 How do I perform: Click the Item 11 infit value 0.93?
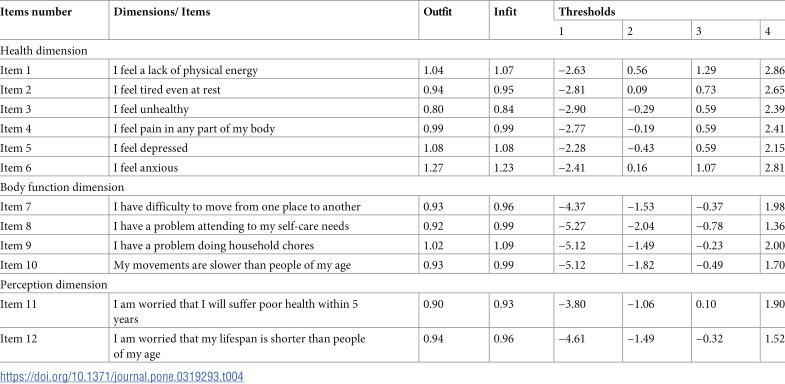pos(504,304)
